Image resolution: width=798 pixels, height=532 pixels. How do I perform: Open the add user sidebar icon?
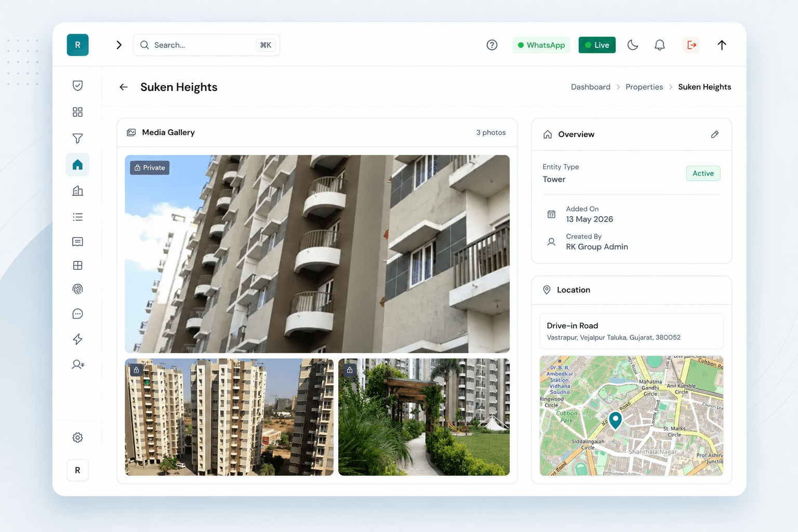tap(78, 365)
